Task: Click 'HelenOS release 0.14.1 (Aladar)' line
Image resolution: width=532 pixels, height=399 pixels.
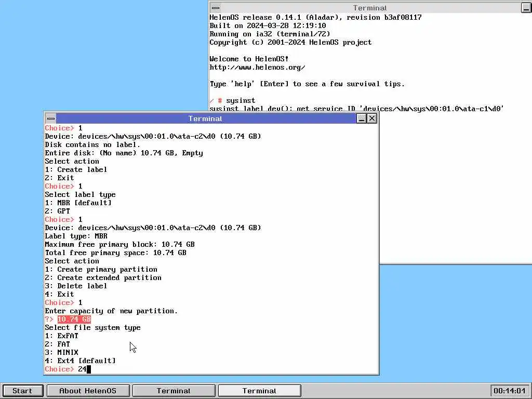Action: coord(315,17)
